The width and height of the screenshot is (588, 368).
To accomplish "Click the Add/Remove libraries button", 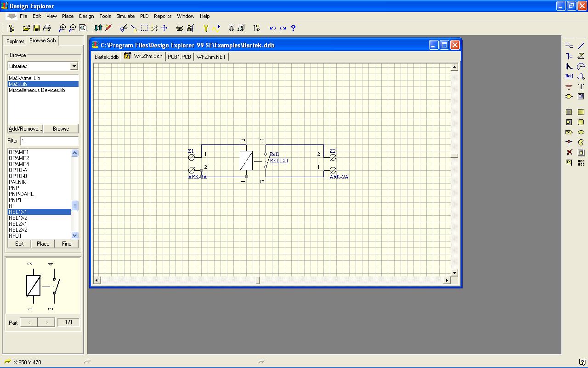I will [x=25, y=129].
